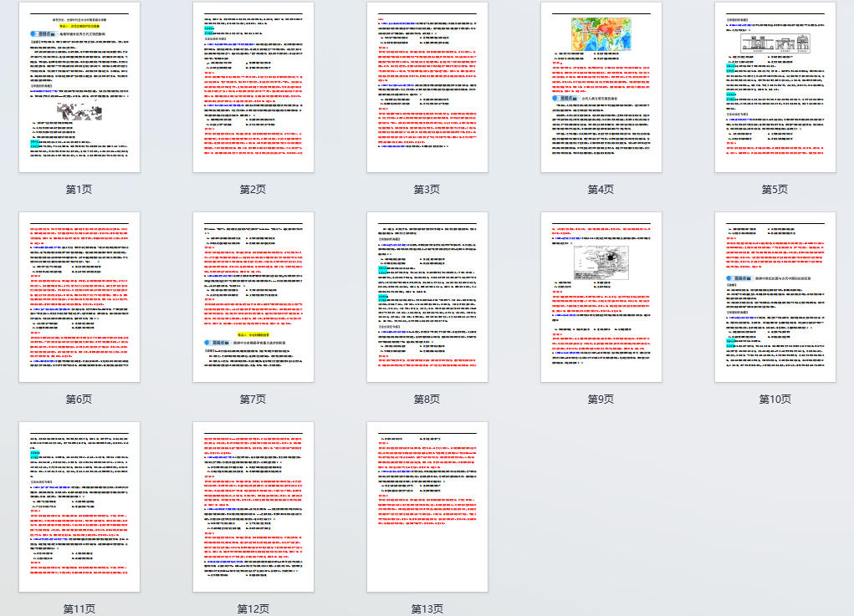Select the page 10 thumbnail
Viewport: 854px width, 616px height.
coord(775,297)
